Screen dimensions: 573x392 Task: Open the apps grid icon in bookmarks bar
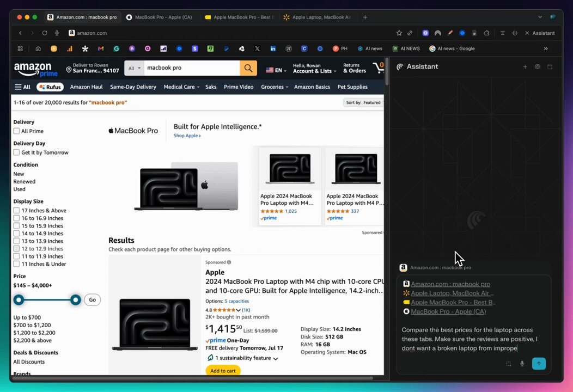point(21,48)
